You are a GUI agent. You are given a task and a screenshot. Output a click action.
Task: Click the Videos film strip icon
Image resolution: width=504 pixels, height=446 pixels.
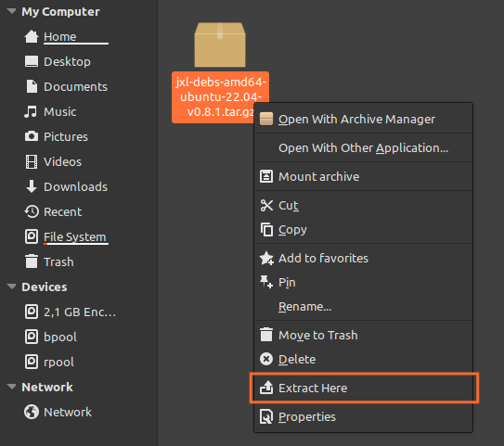pos(32,161)
